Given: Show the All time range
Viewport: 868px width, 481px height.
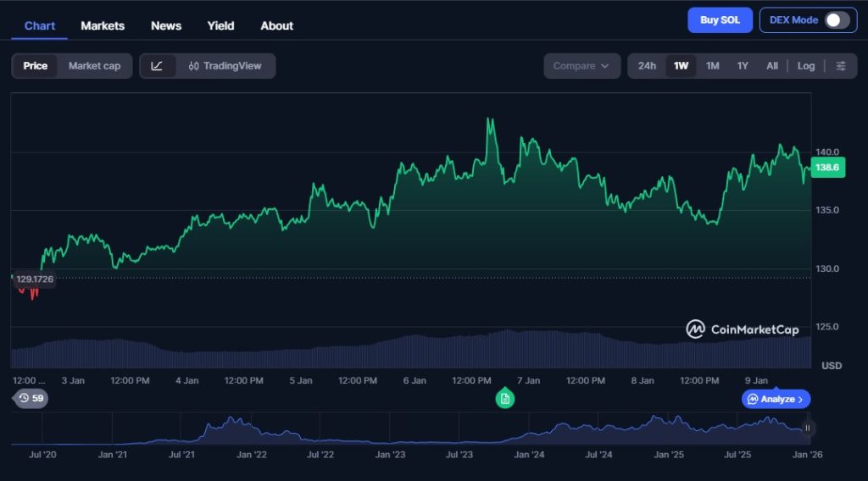Looking at the screenshot, I should pyautogui.click(x=771, y=66).
